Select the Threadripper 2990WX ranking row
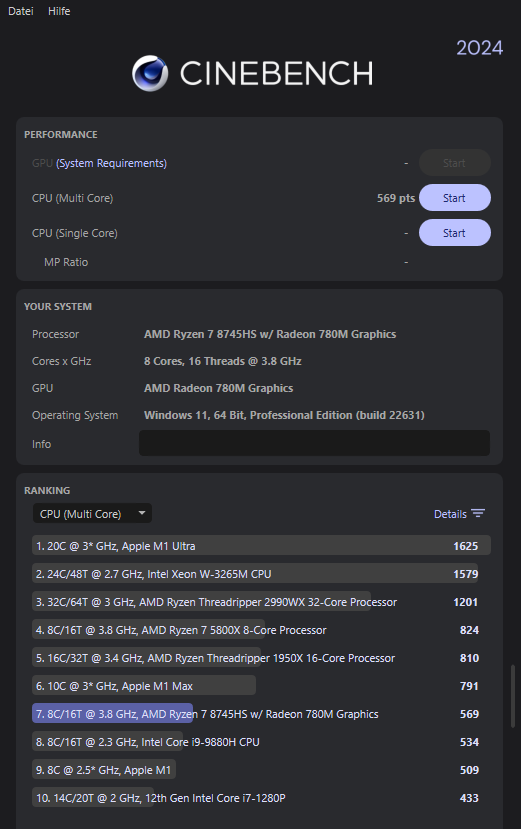The image size is (521, 829). (x=261, y=602)
